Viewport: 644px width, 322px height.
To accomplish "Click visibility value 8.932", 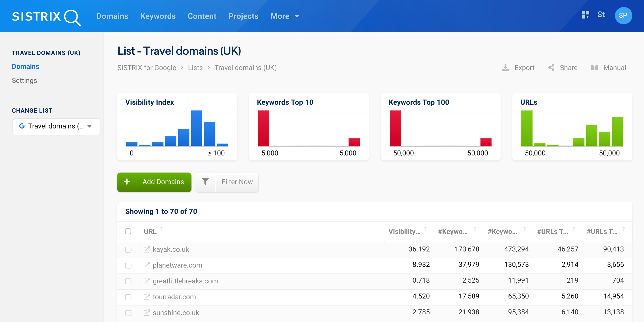I will click(421, 264).
